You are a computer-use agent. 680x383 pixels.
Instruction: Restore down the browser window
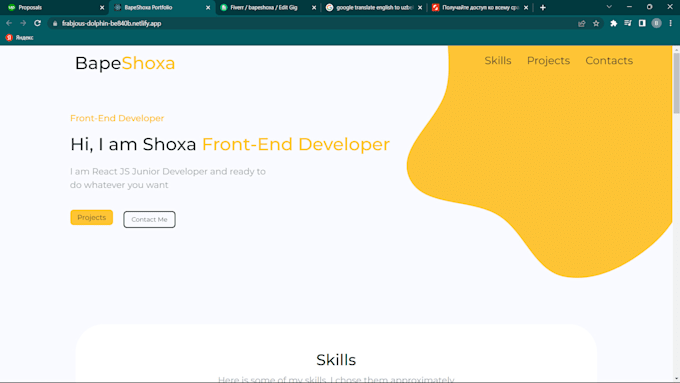(649, 7)
